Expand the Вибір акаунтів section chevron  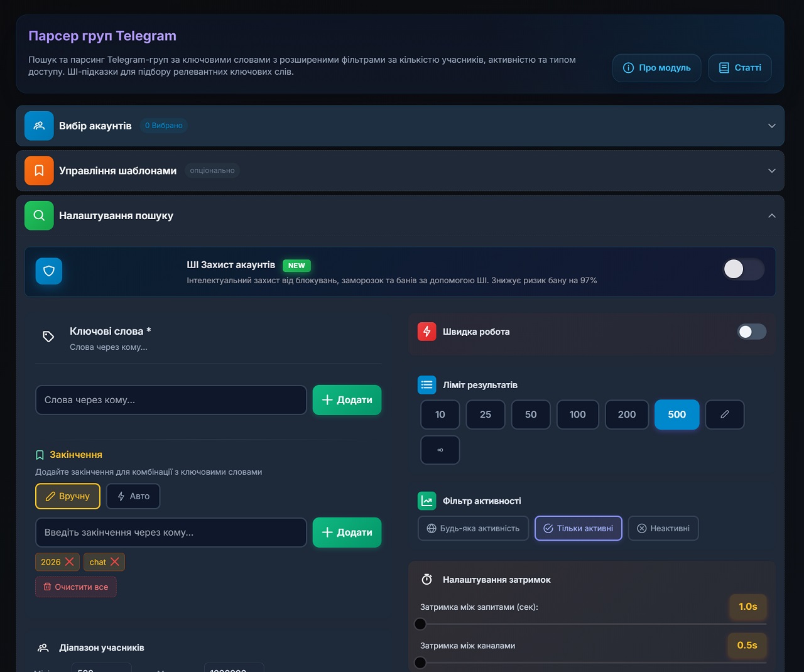coord(772,126)
